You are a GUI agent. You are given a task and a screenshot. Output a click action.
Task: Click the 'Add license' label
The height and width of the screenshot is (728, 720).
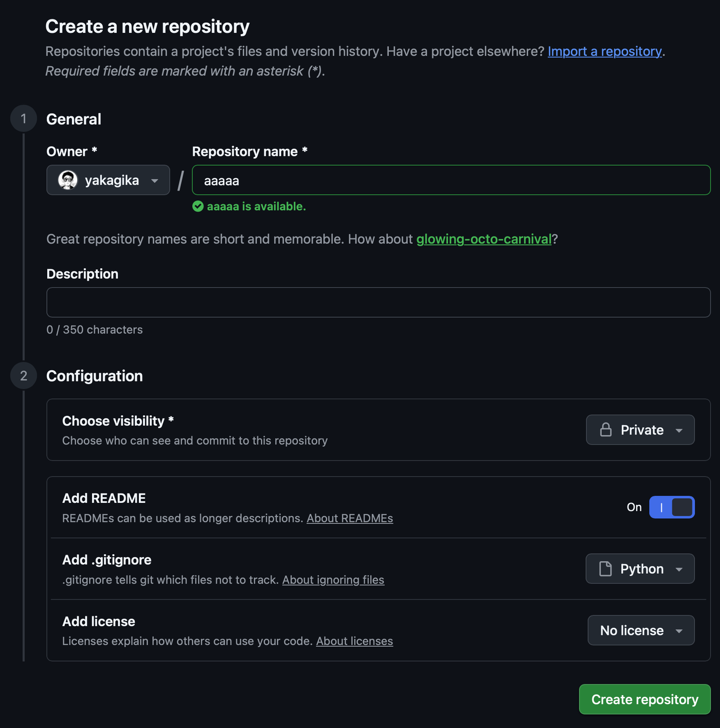(99, 622)
